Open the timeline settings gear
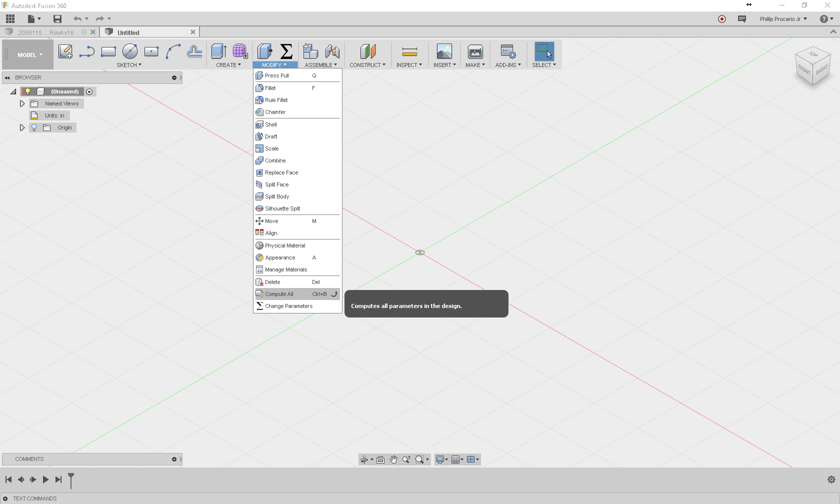 point(831,479)
